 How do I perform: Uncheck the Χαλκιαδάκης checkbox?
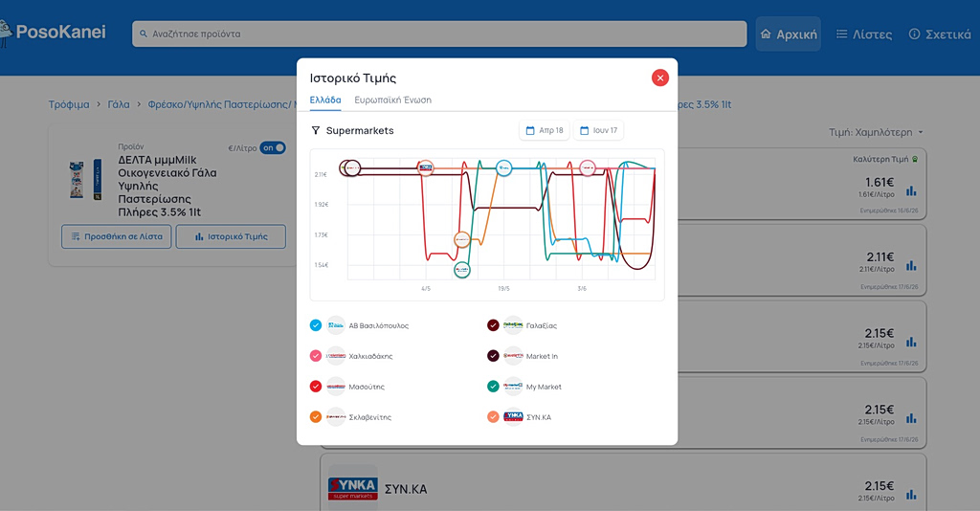316,356
